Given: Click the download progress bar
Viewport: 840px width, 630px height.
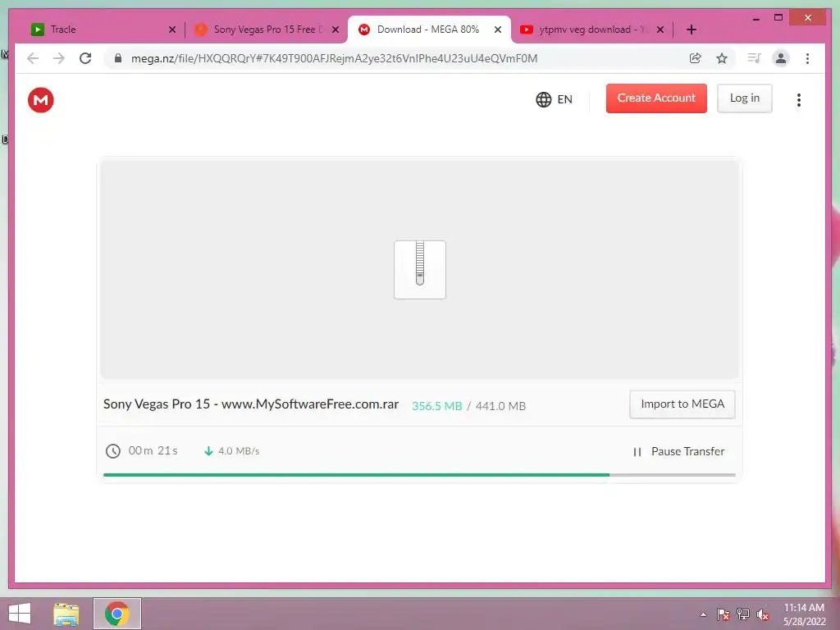Looking at the screenshot, I should (419, 475).
